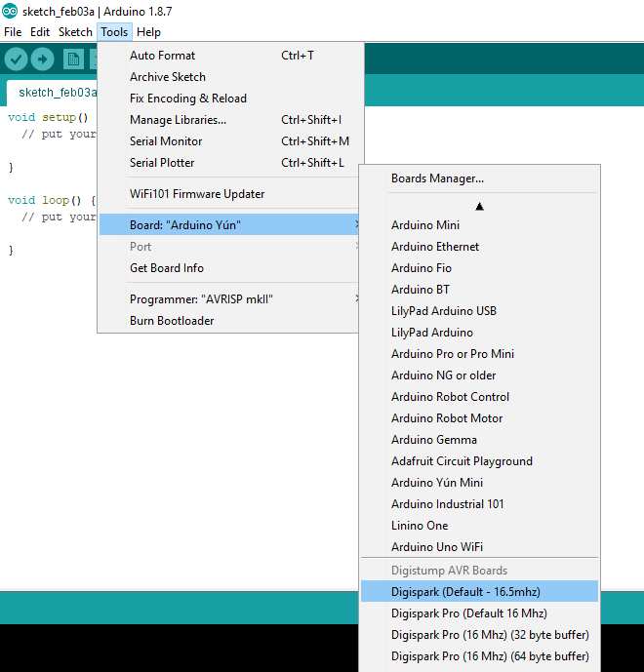Image resolution: width=644 pixels, height=672 pixels.
Task: Select the Arduino Ethernet board
Action: [479, 247]
